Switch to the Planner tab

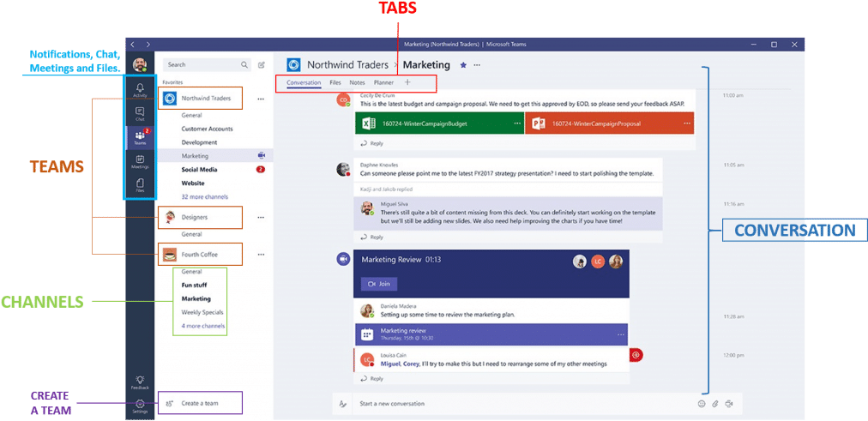click(383, 82)
